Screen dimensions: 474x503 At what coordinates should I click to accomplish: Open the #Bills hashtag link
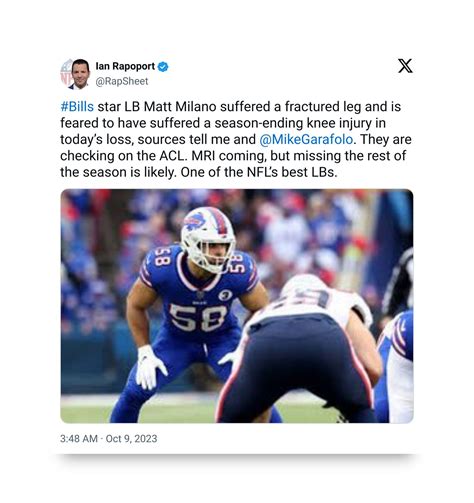[77, 107]
